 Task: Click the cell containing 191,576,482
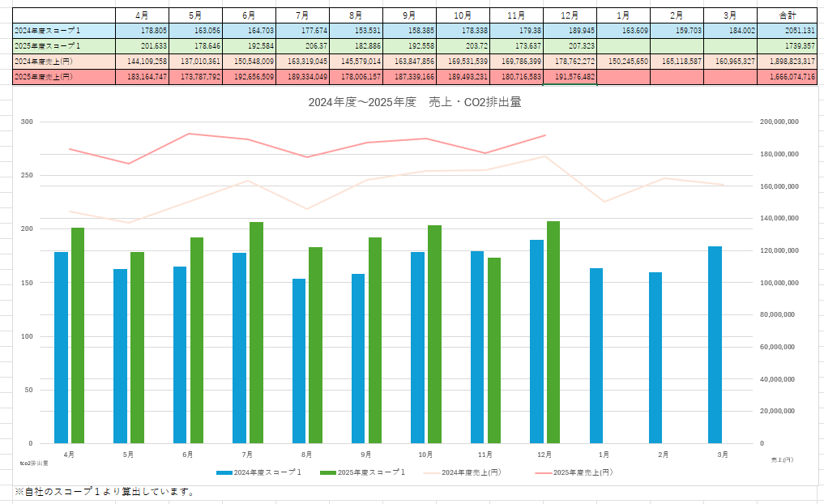pos(570,76)
